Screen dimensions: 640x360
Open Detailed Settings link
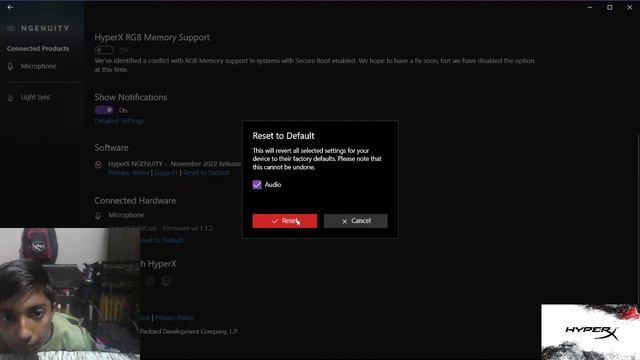(119, 121)
